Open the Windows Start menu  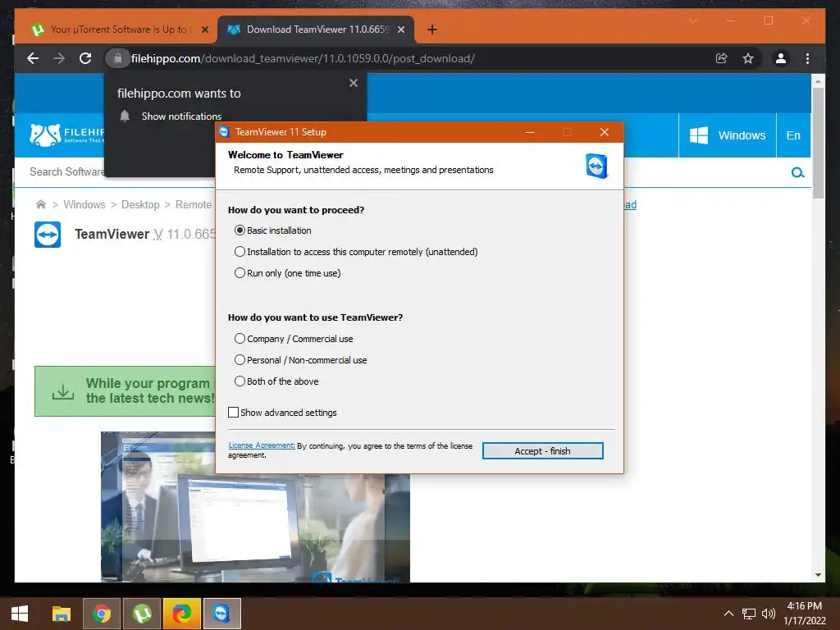pyautogui.click(x=20, y=614)
